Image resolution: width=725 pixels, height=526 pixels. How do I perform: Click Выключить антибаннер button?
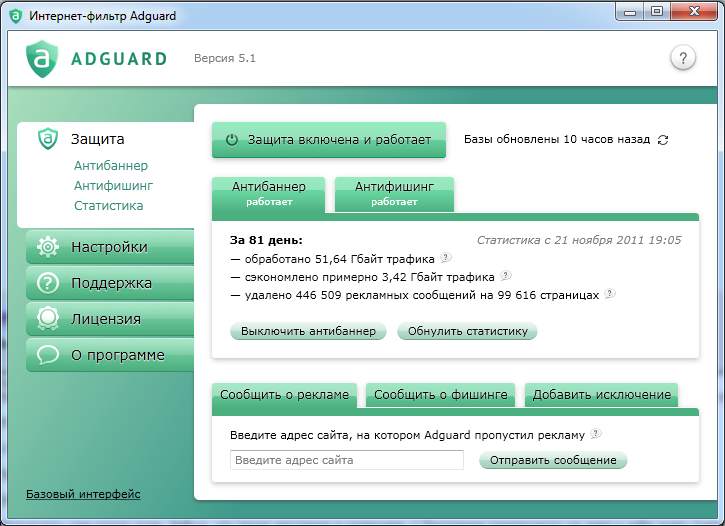[x=308, y=331]
